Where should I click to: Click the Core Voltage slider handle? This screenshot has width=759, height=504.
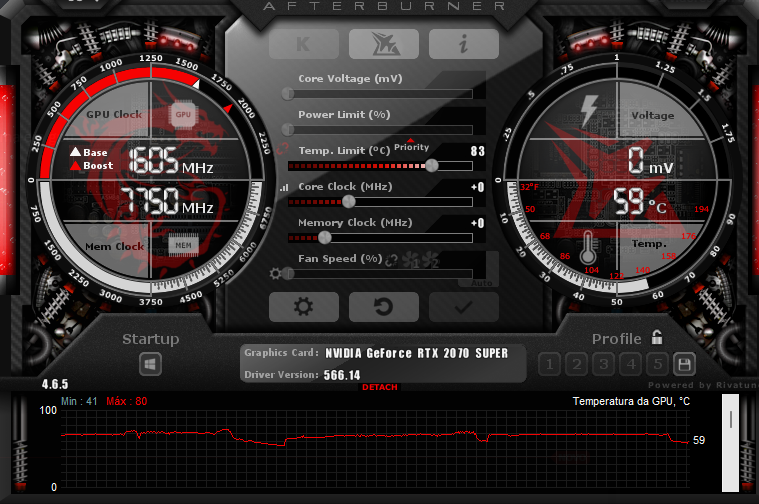[288, 93]
